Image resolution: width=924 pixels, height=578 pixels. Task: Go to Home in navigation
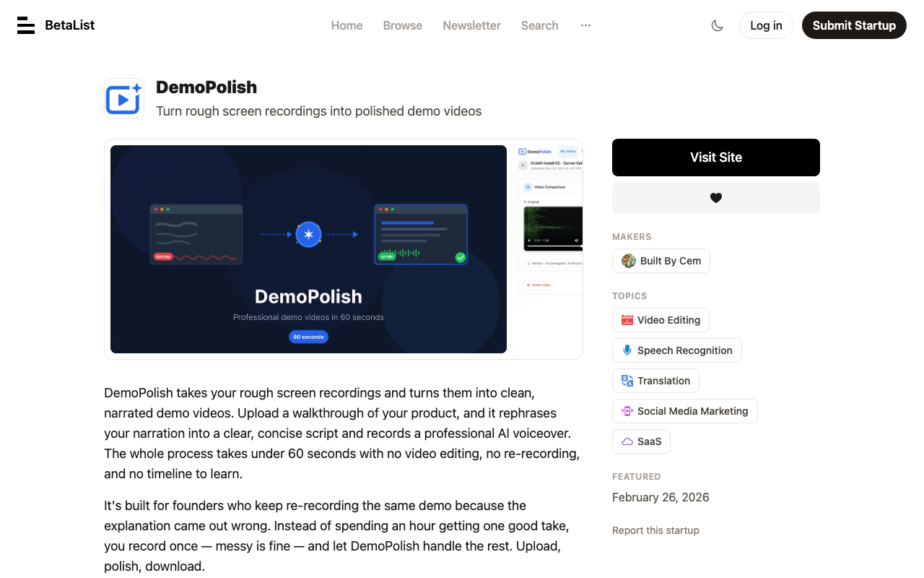[x=346, y=25]
